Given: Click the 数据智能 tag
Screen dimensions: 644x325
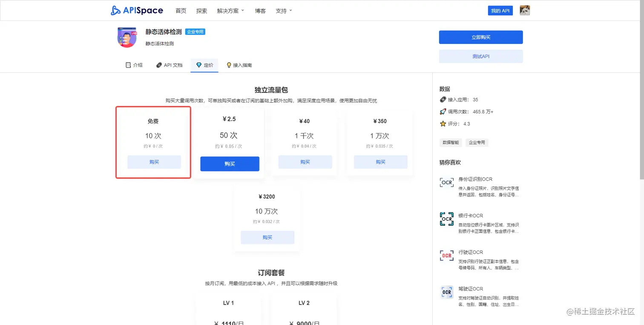Looking at the screenshot, I should pyautogui.click(x=451, y=142).
